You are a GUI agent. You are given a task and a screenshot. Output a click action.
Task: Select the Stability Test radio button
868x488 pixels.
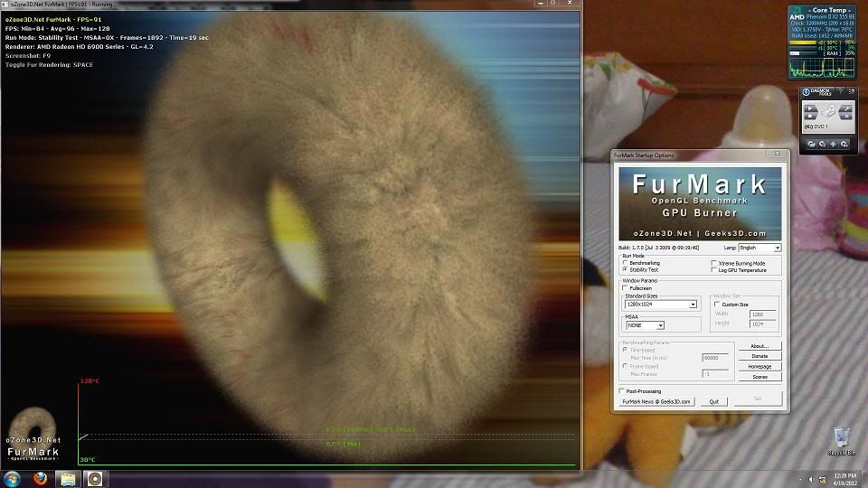(626, 269)
